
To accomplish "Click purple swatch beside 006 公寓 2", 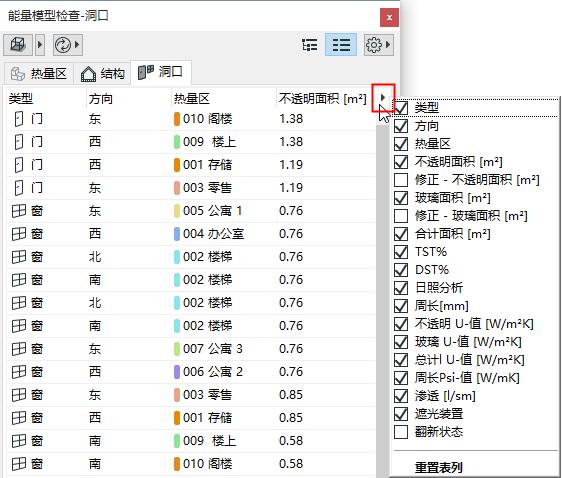I will pos(177,372).
